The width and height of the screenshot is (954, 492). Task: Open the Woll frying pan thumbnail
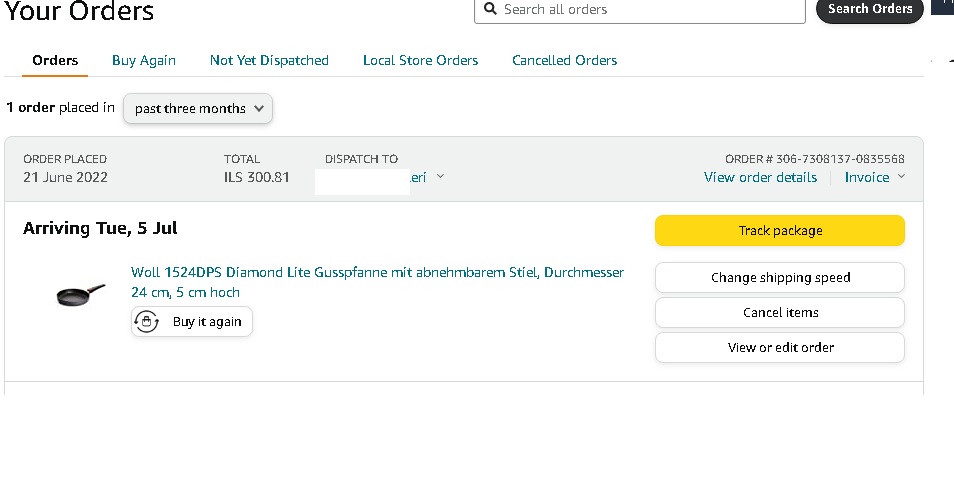pos(80,294)
